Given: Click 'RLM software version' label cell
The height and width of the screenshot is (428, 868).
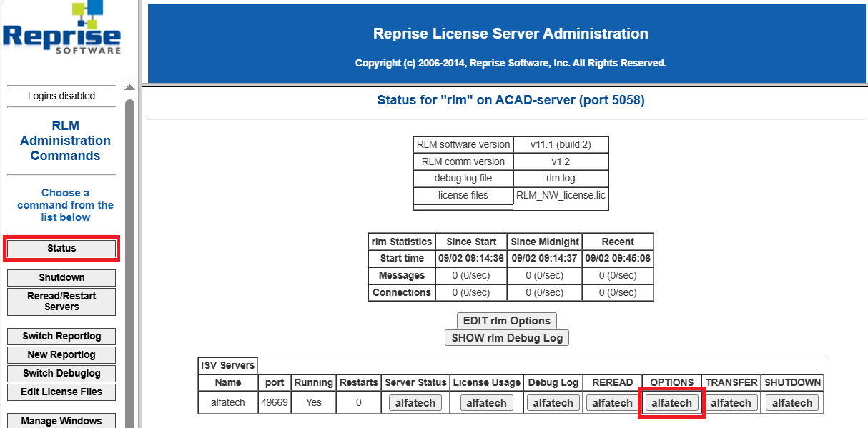Looking at the screenshot, I should tap(463, 144).
